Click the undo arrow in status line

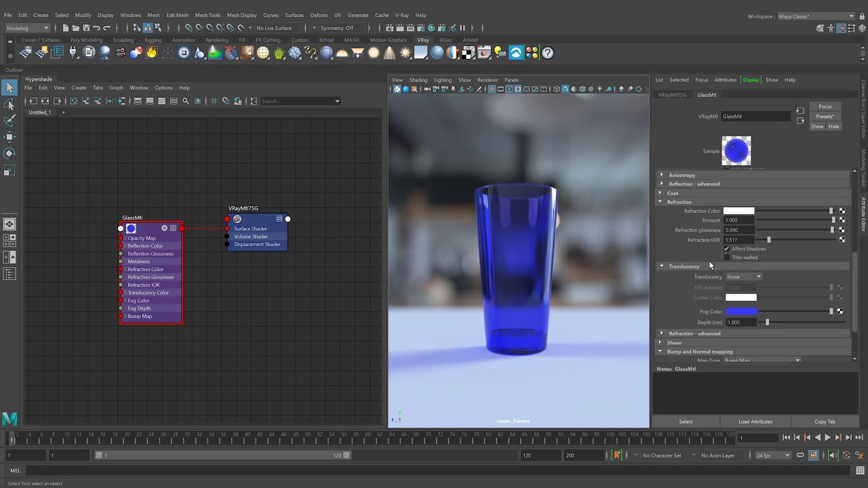[97, 28]
